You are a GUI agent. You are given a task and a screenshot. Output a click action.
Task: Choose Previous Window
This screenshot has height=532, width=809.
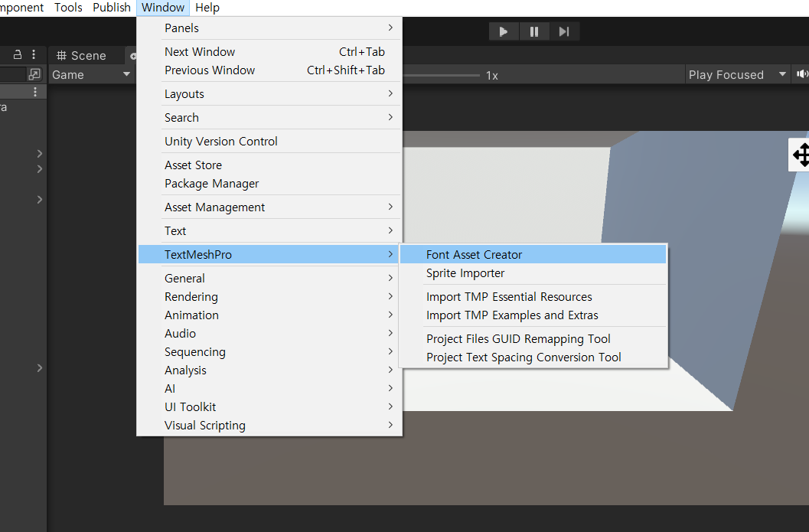click(x=269, y=70)
